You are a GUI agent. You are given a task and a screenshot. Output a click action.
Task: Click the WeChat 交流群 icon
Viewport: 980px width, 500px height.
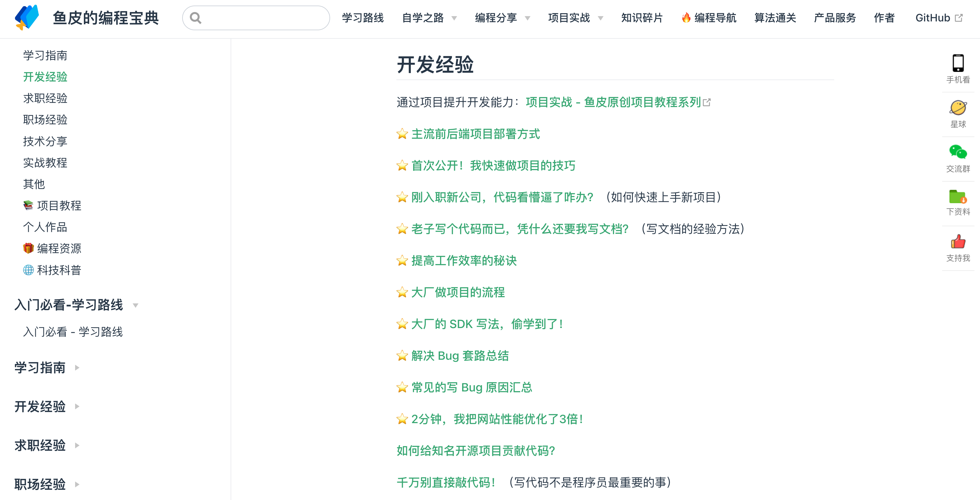click(x=958, y=152)
